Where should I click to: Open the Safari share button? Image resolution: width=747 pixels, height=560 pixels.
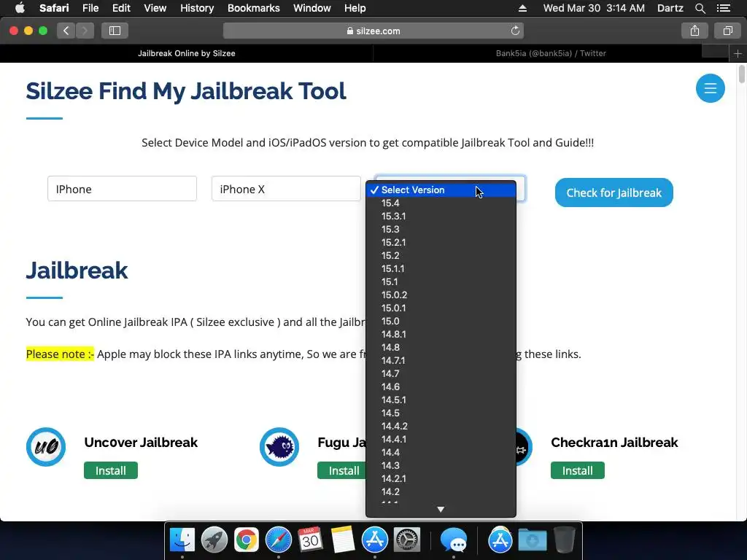[694, 31]
